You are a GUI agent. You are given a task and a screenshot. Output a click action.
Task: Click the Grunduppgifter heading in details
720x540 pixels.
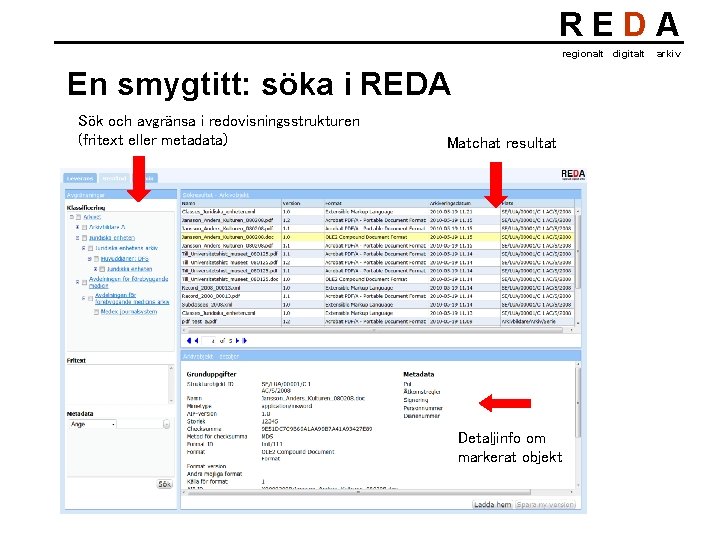point(211,374)
